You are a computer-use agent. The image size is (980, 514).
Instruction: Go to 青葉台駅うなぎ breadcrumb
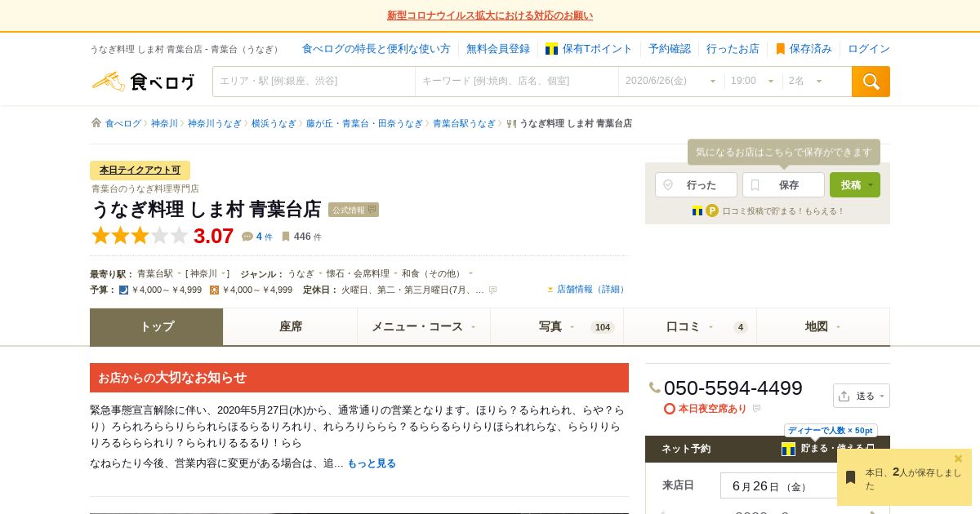coord(464,123)
